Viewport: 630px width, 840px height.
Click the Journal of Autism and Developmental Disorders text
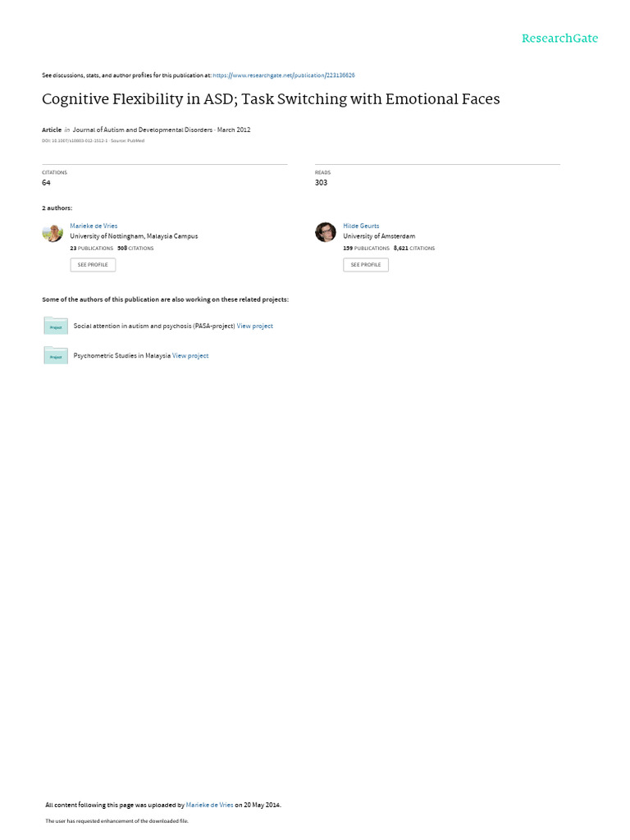pos(143,130)
